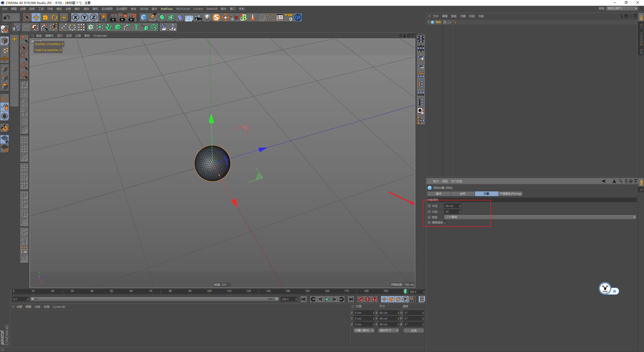
Task: Open the 类型 二十面体 dropdown
Action: coord(540,217)
